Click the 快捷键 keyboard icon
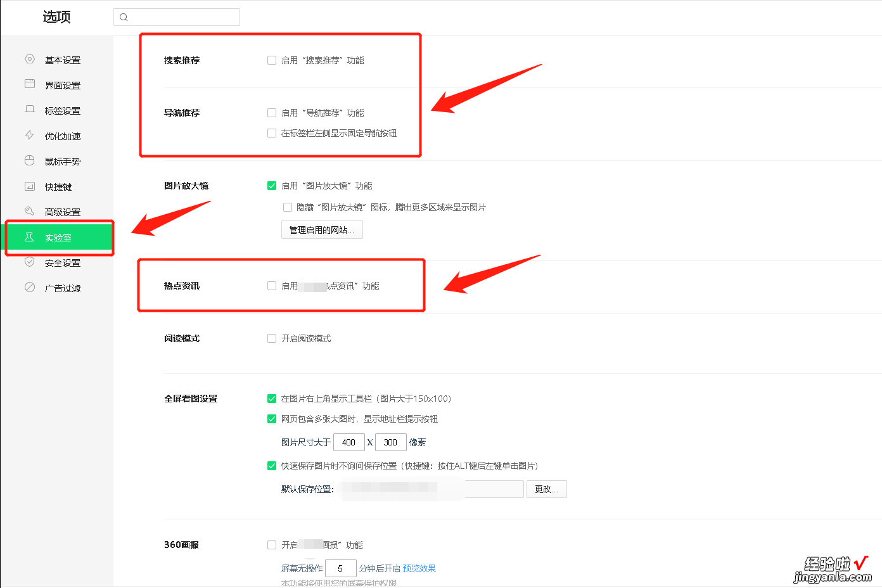 coord(30,186)
